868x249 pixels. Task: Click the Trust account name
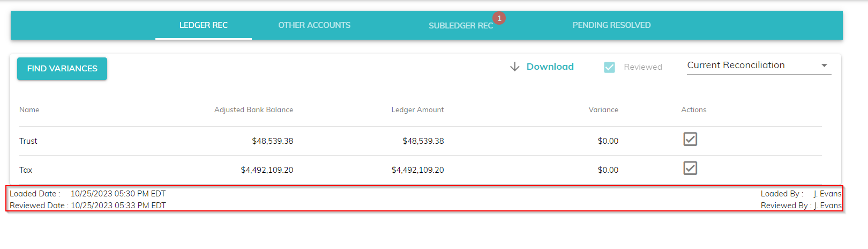point(28,141)
